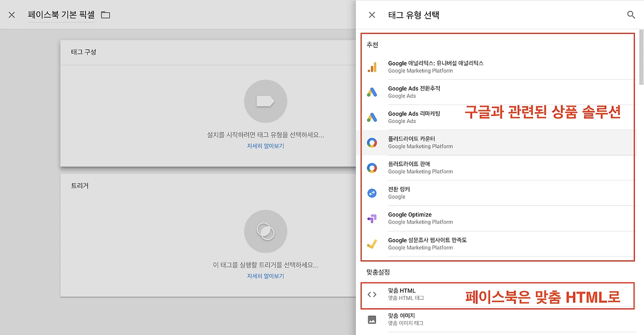Image resolution: width=644 pixels, height=335 pixels.
Task: Click the tag configuration placeholder icon
Action: click(x=265, y=101)
